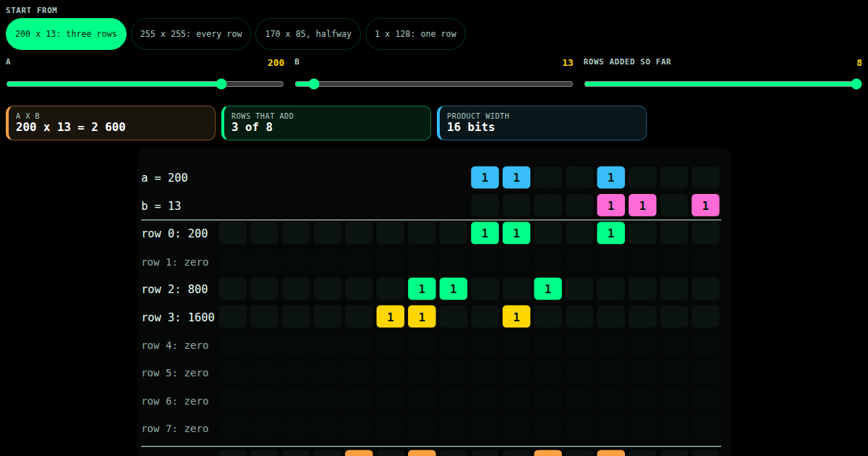
Task: Click the "a = 200" row label
Action: coord(165,178)
